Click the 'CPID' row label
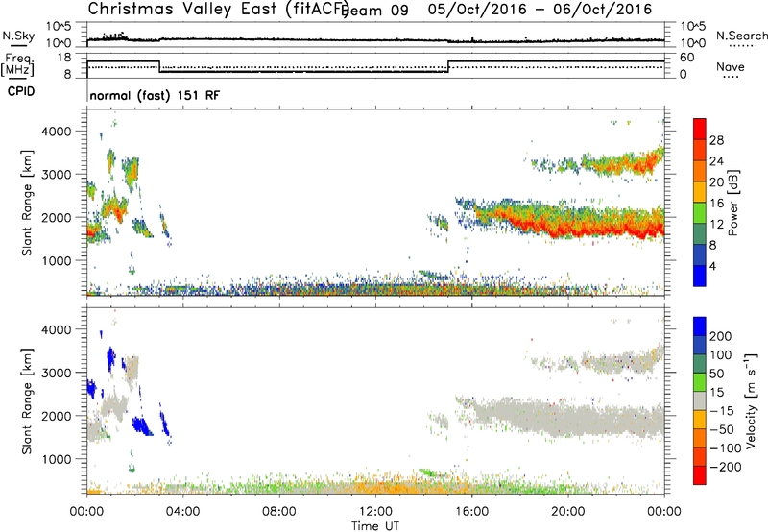The height and width of the screenshot is (532, 768). pos(21,91)
